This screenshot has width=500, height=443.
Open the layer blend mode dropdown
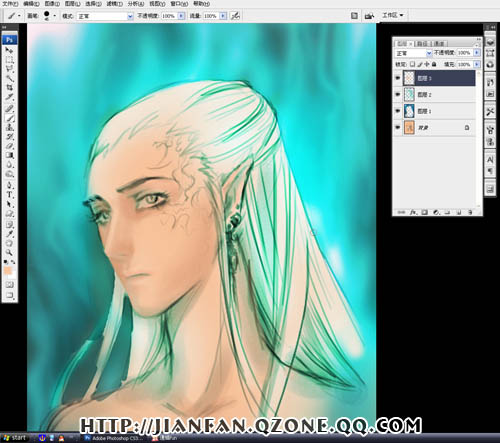coord(413,53)
